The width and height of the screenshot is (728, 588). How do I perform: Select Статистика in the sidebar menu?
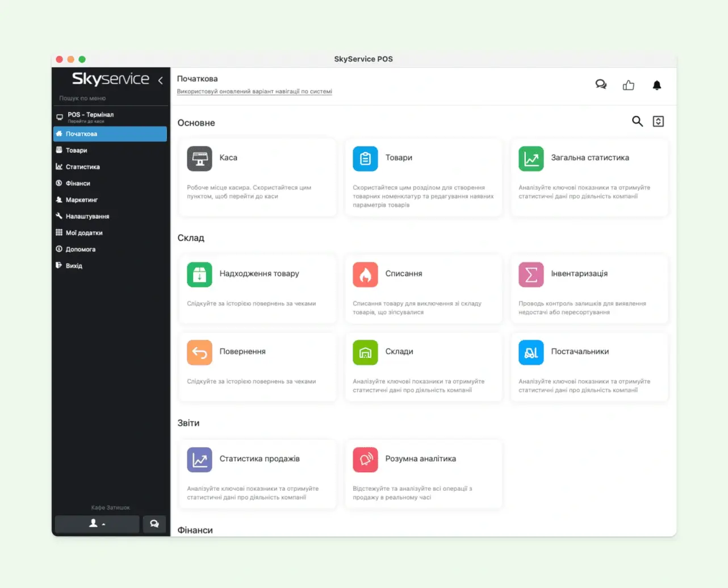(x=82, y=167)
